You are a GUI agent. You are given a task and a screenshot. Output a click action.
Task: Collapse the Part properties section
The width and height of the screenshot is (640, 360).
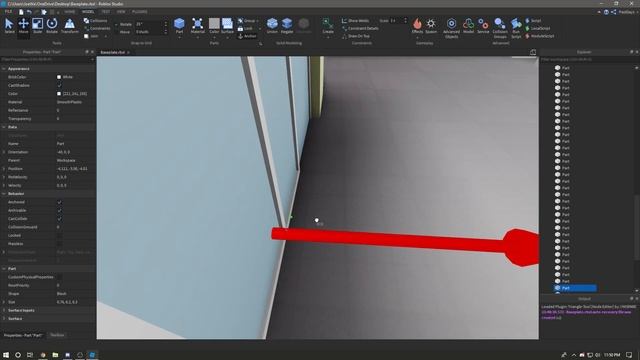point(4,269)
